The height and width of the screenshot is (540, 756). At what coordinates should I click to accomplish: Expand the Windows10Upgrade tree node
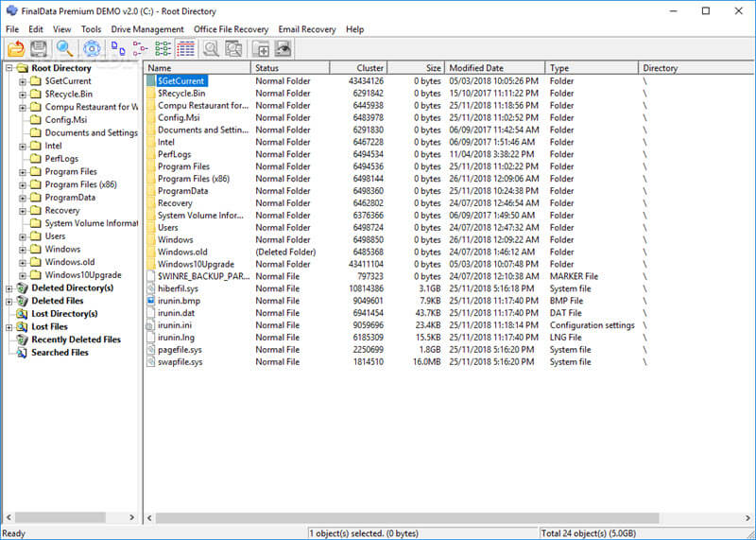[22, 275]
